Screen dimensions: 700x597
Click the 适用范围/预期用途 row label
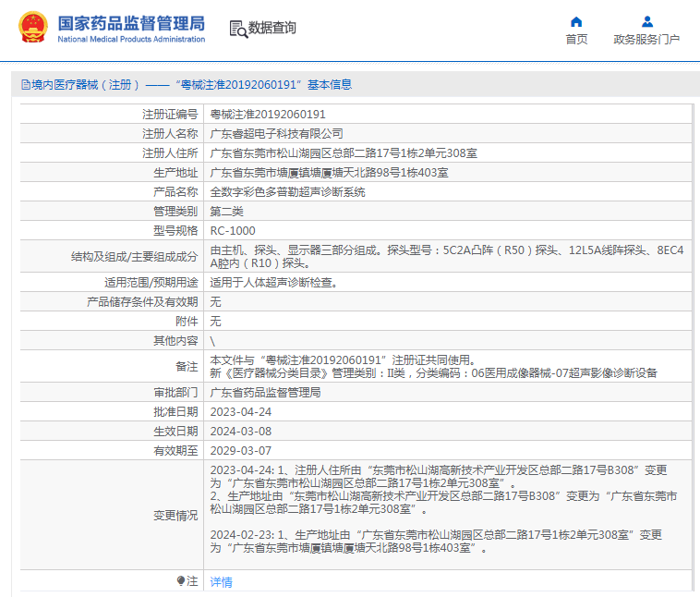click(x=151, y=283)
